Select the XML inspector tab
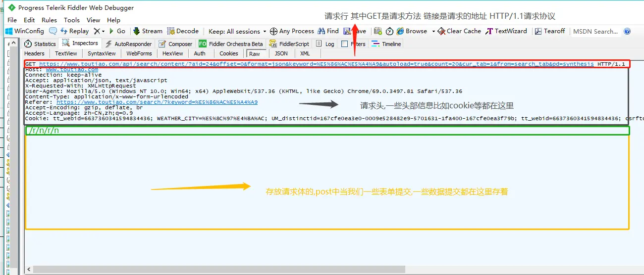 (x=305, y=53)
